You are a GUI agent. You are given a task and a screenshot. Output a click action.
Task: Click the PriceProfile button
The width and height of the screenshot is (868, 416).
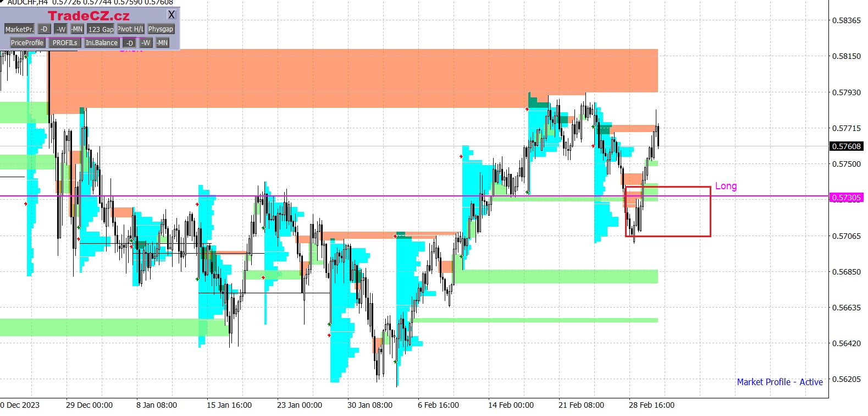tap(27, 43)
